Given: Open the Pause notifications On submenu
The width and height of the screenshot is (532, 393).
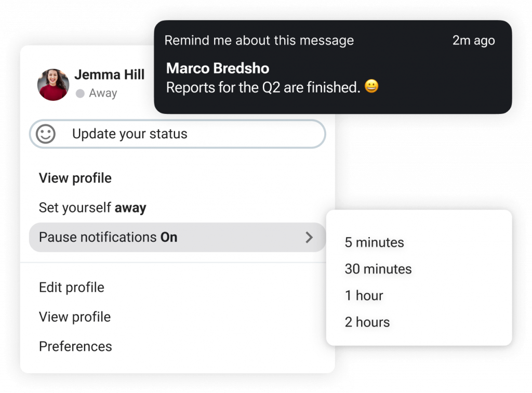Looking at the screenshot, I should pyautogui.click(x=178, y=237).
